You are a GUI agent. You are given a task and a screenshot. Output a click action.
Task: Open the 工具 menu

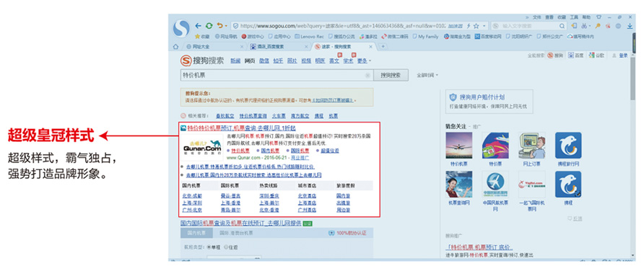[574, 17]
